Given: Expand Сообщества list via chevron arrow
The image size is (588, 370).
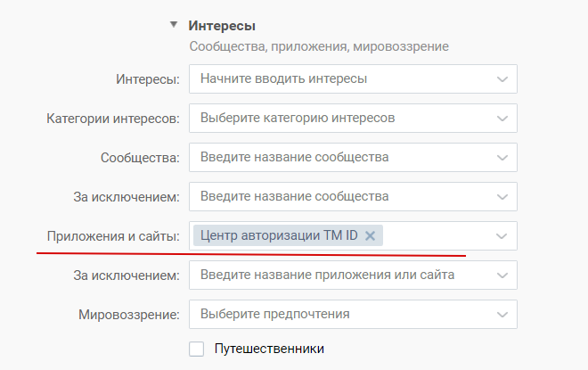Looking at the screenshot, I should [502, 157].
